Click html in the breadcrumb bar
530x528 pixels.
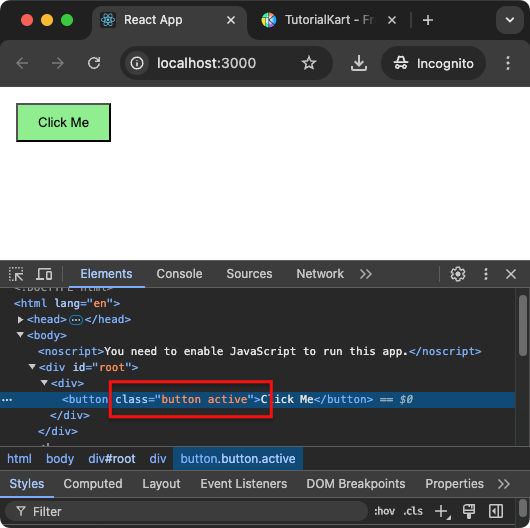19,459
